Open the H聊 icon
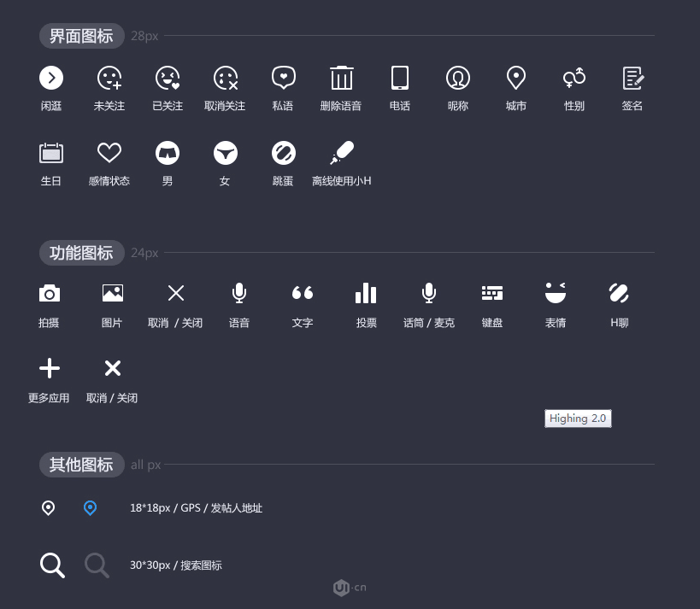 (619, 293)
